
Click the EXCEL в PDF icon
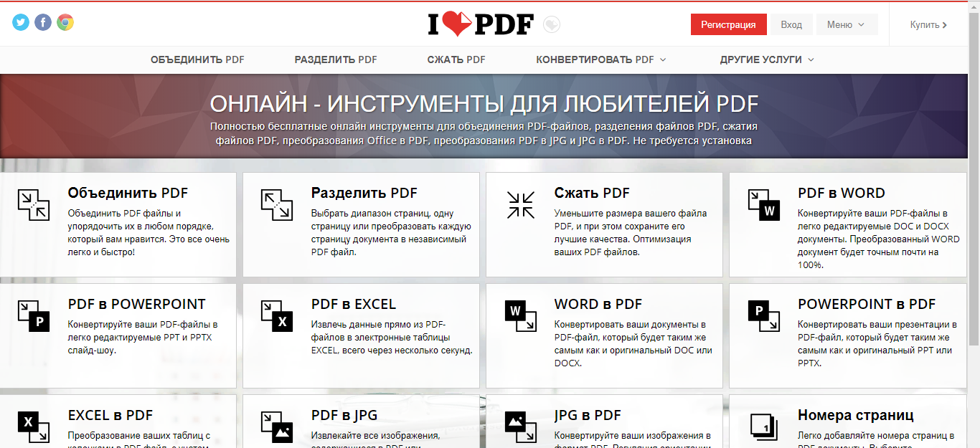(x=33, y=426)
